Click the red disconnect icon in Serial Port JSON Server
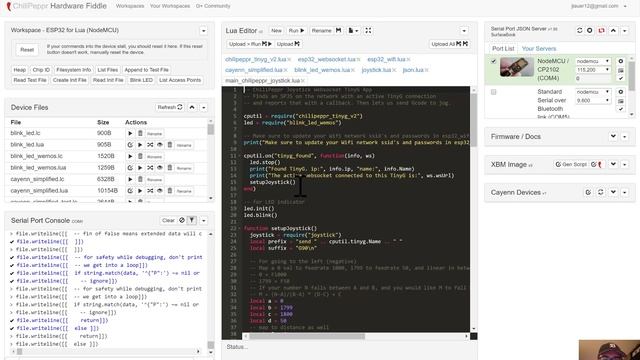Viewport: 640px width, 360px height. (x=601, y=31)
